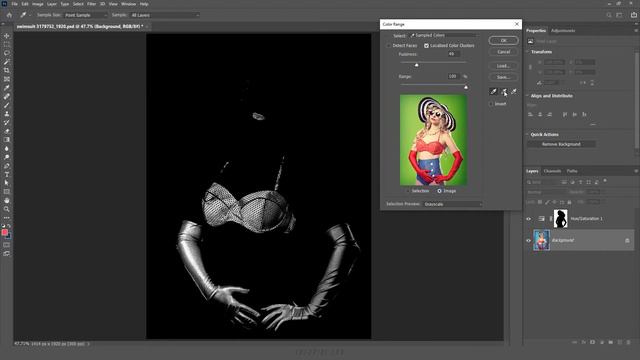Image resolution: width=640 pixels, height=360 pixels.
Task: Click the Save... button
Action: pos(504,77)
